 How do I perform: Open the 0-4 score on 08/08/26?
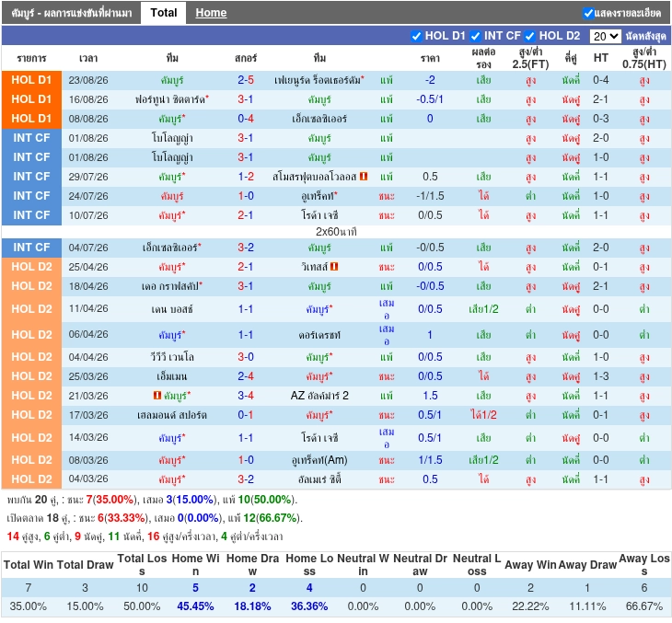[x=246, y=119]
